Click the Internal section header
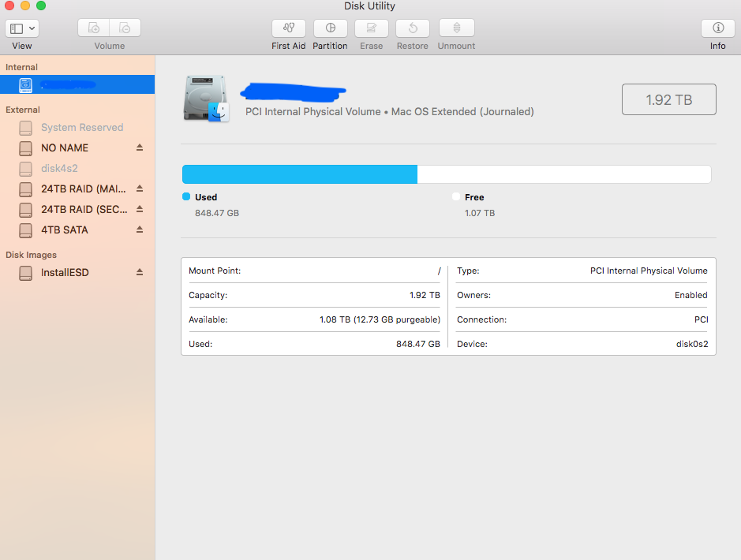 (22, 67)
